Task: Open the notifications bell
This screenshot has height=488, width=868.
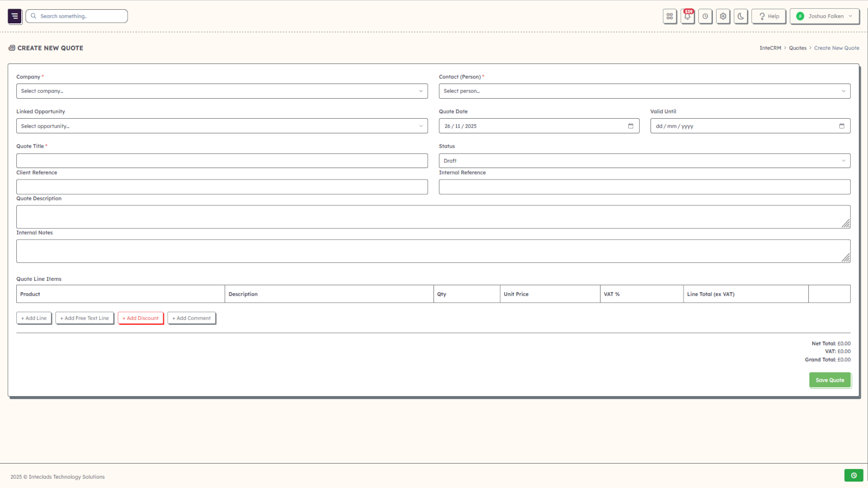Action: click(x=687, y=16)
